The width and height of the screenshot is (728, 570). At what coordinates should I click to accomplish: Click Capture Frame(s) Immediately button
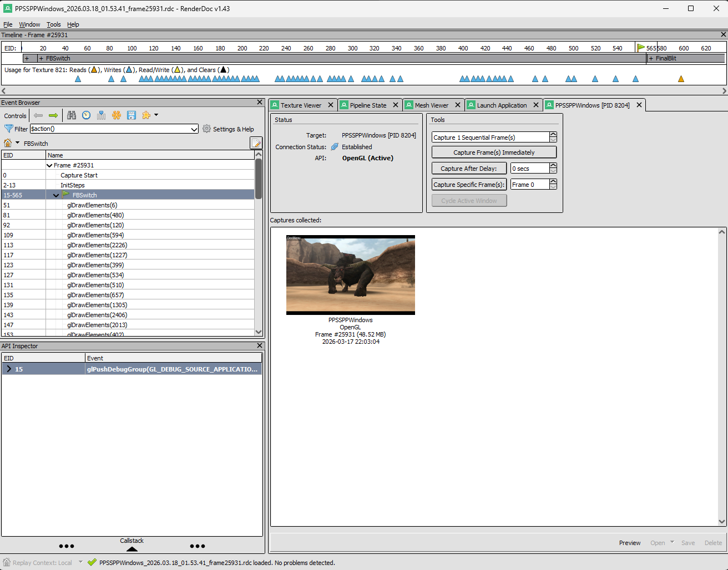click(x=494, y=152)
